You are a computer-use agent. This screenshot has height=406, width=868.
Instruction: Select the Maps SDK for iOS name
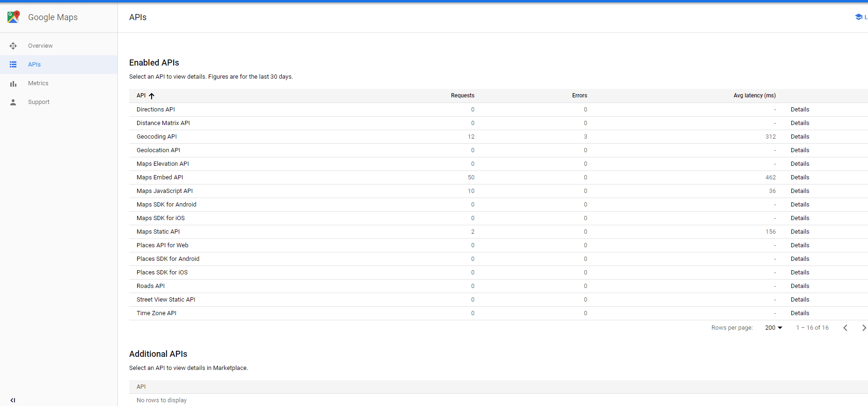click(160, 218)
